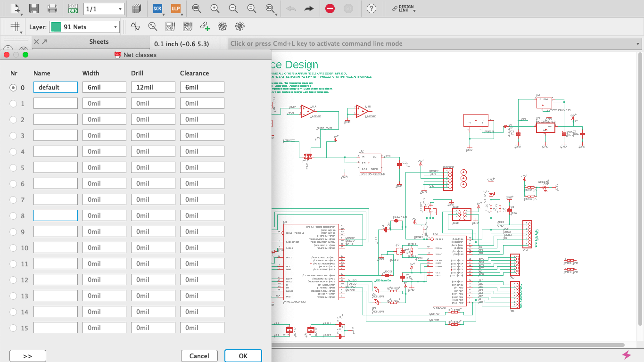Click the coordinates readout 0.1 inch
The height and width of the screenshot is (362, 644).
[x=182, y=44]
